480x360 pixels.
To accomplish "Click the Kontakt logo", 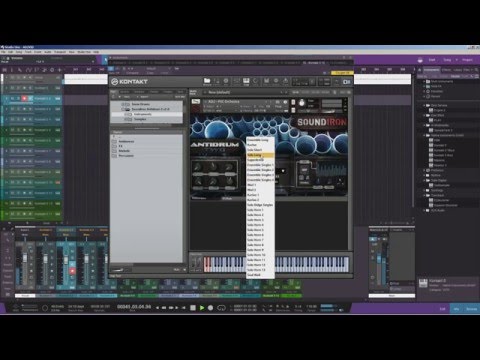I will 129,81.
